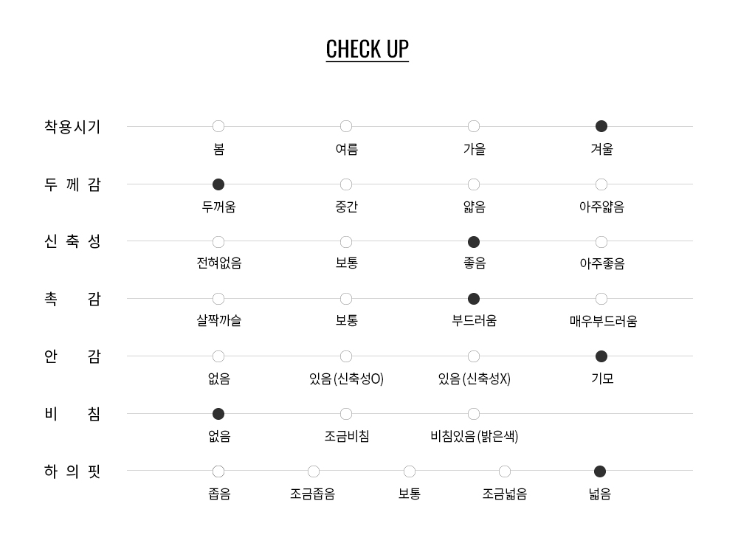Pick the 매우부드러움 texture circle

coord(601,299)
